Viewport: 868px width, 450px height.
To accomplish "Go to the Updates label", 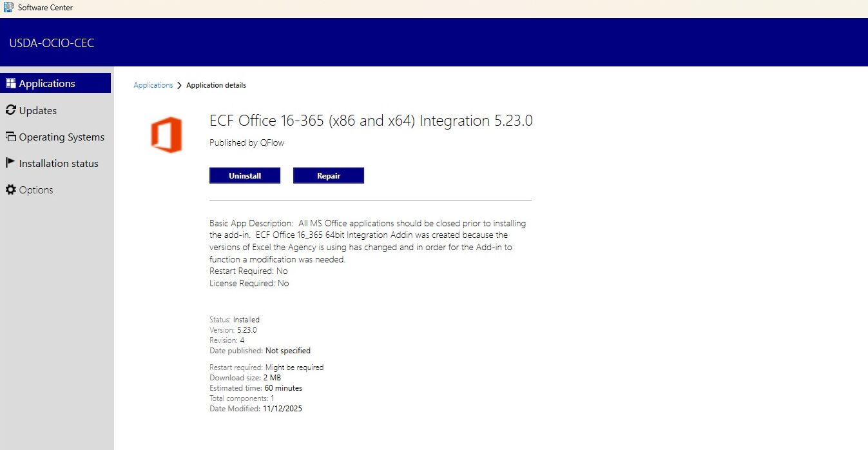I will coord(38,111).
